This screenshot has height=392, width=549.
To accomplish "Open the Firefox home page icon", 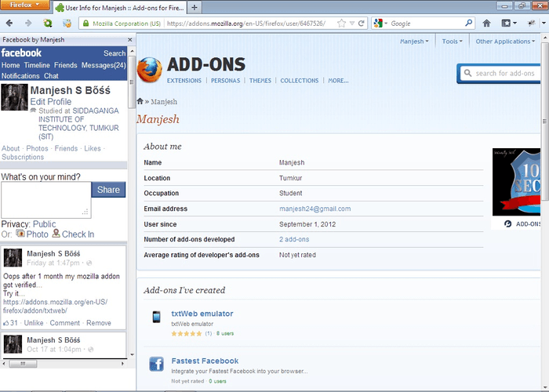I will click(x=486, y=24).
